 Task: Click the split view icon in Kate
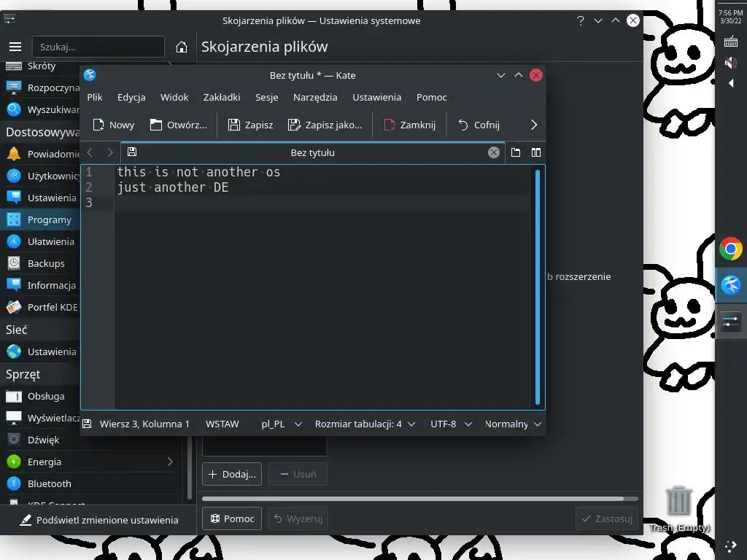pos(536,152)
